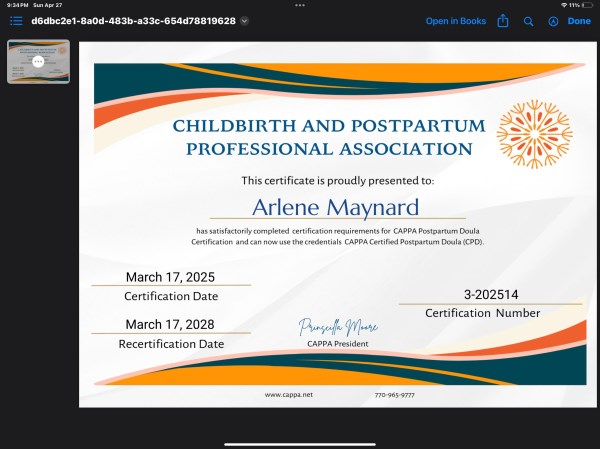Expand the chevron next to the file name
600x449 pixels.
pos(245,21)
